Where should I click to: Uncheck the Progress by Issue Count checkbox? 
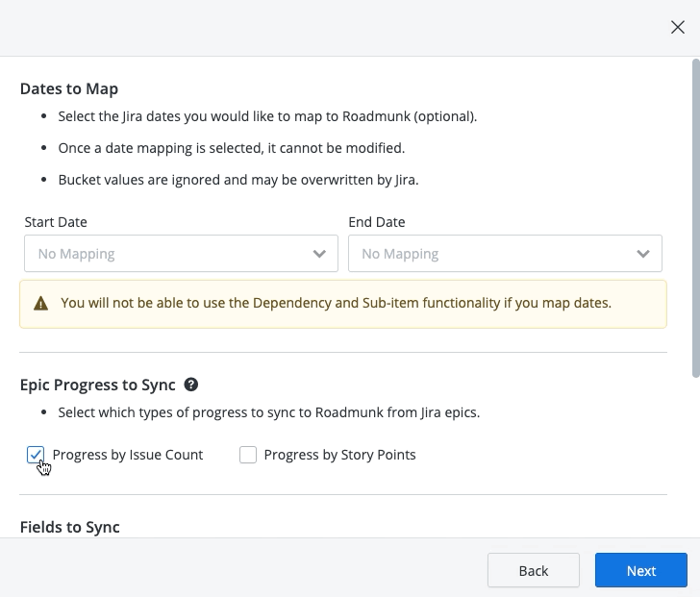36,455
